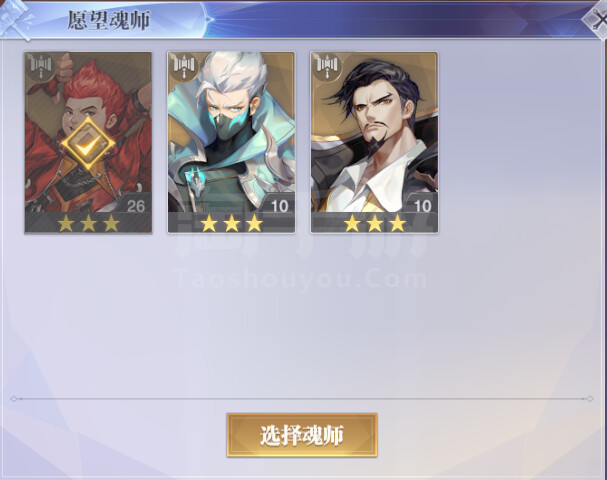Click the three stars under masked character
Screen dimensions: 607x480
coord(231,223)
